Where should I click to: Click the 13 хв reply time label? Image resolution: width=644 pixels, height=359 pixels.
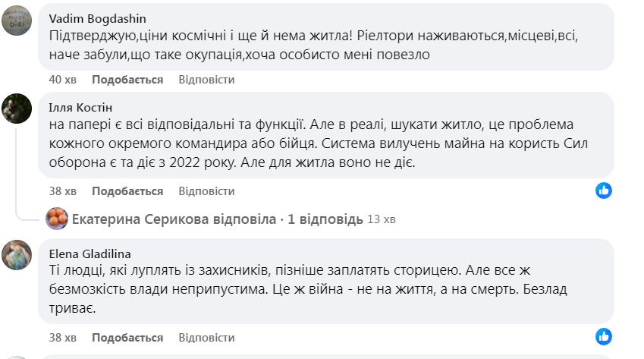coord(382,220)
